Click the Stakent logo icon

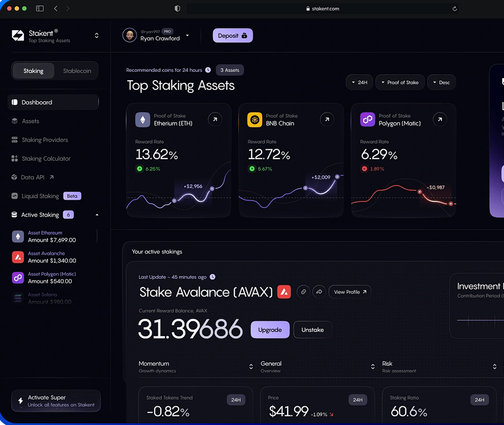click(18, 35)
